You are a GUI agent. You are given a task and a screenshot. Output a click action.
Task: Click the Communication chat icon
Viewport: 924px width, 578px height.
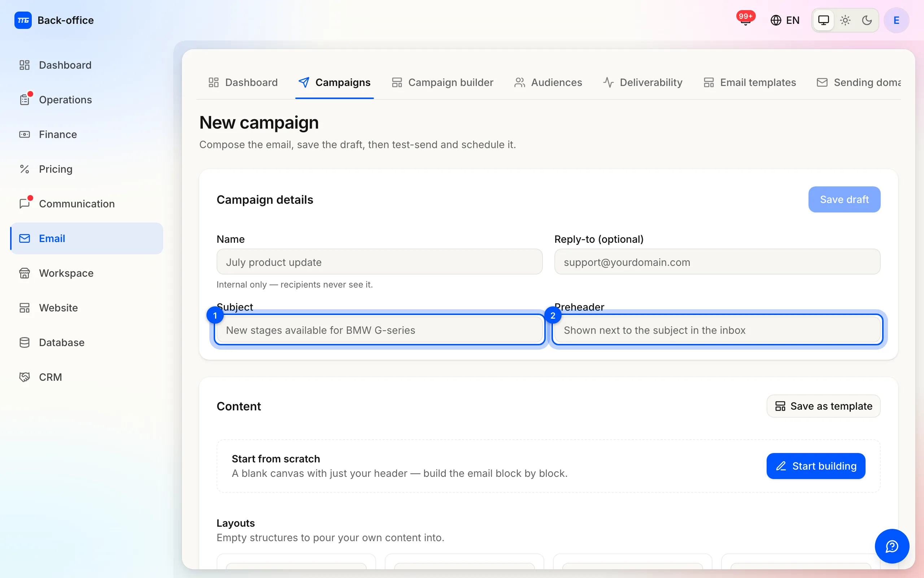[25, 204]
